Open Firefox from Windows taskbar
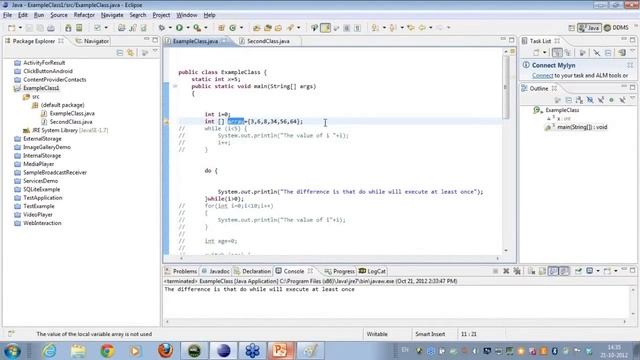Screen dimensions: 640x360 [x=165, y=351]
